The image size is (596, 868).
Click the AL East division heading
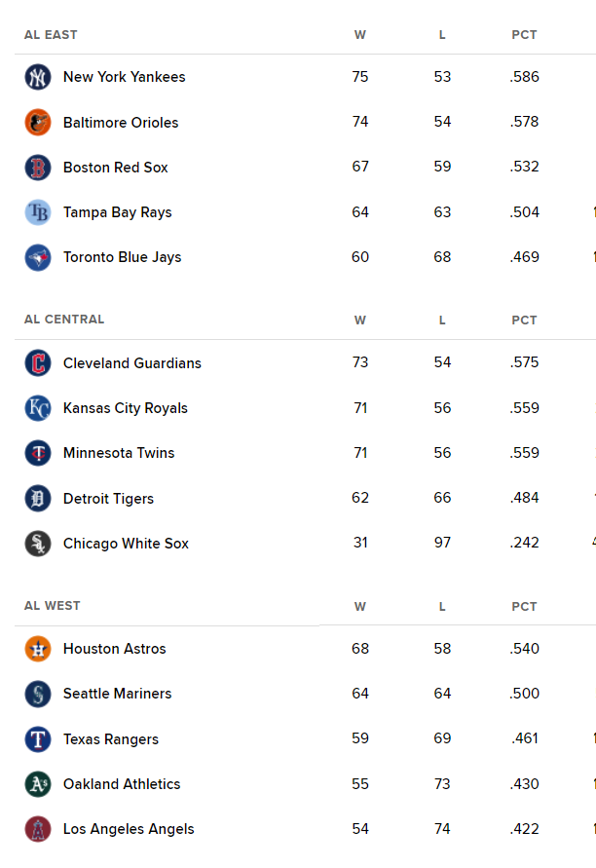tap(51, 35)
